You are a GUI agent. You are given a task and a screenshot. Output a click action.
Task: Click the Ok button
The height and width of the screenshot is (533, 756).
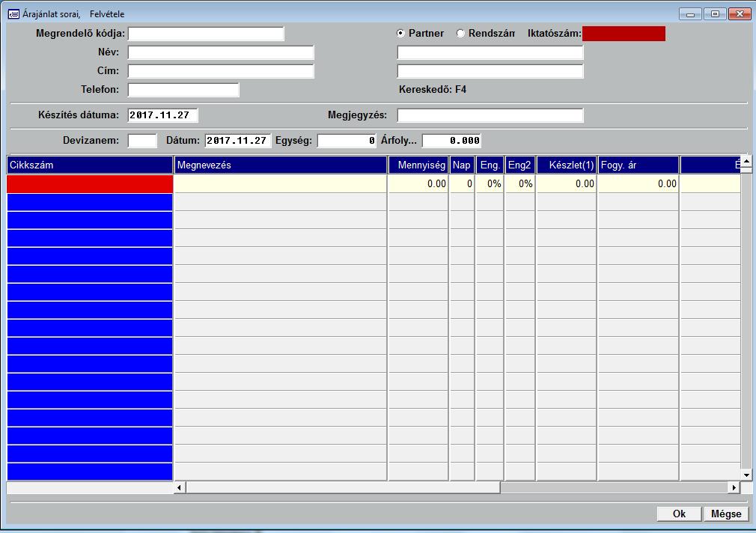[679, 514]
